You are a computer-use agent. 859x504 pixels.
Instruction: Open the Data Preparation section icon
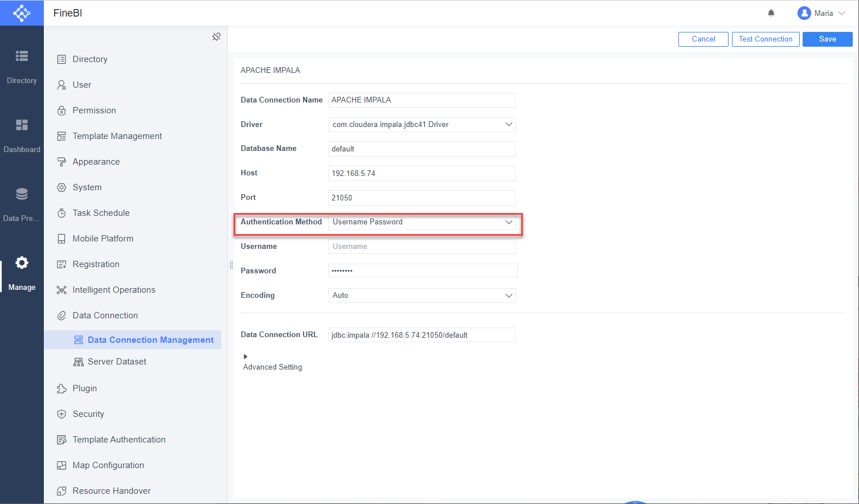pyautogui.click(x=22, y=194)
